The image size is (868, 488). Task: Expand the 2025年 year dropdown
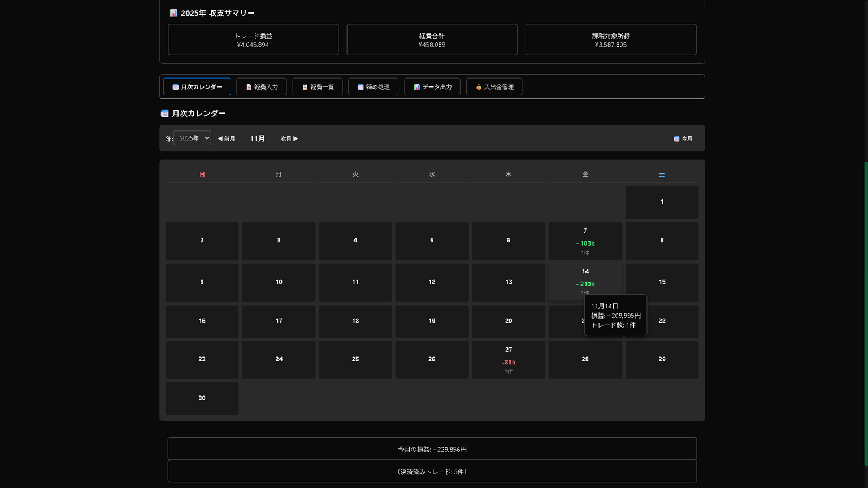click(x=192, y=138)
